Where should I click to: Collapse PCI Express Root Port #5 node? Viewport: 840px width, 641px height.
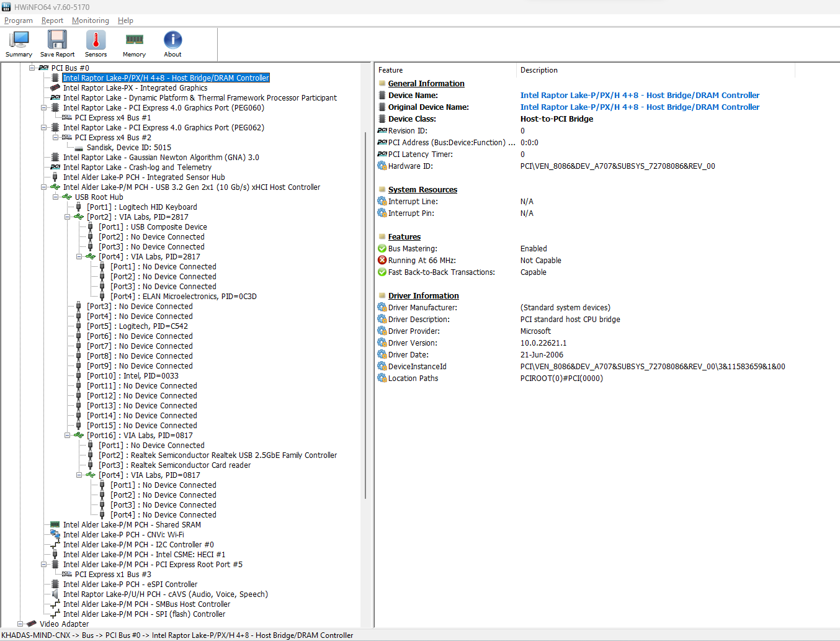[44, 565]
